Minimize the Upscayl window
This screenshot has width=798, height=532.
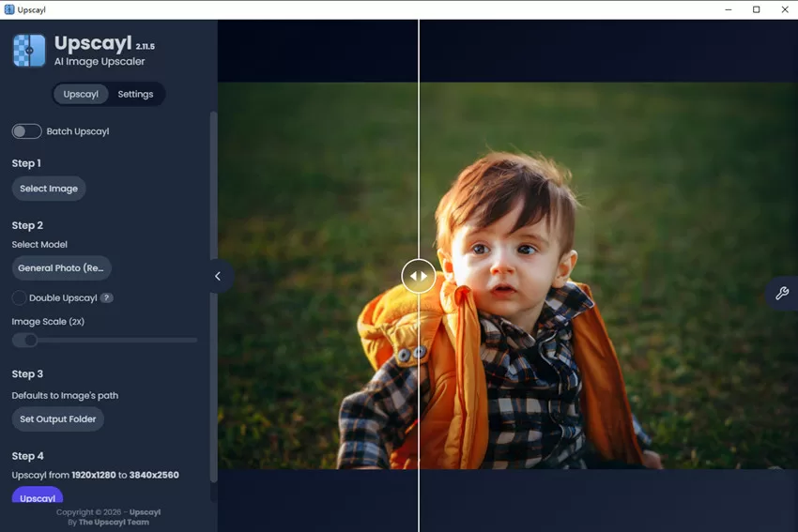[x=729, y=9]
